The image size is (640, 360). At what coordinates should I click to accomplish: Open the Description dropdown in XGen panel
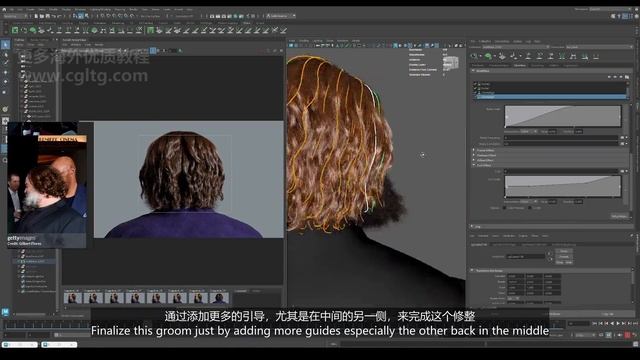click(599, 47)
